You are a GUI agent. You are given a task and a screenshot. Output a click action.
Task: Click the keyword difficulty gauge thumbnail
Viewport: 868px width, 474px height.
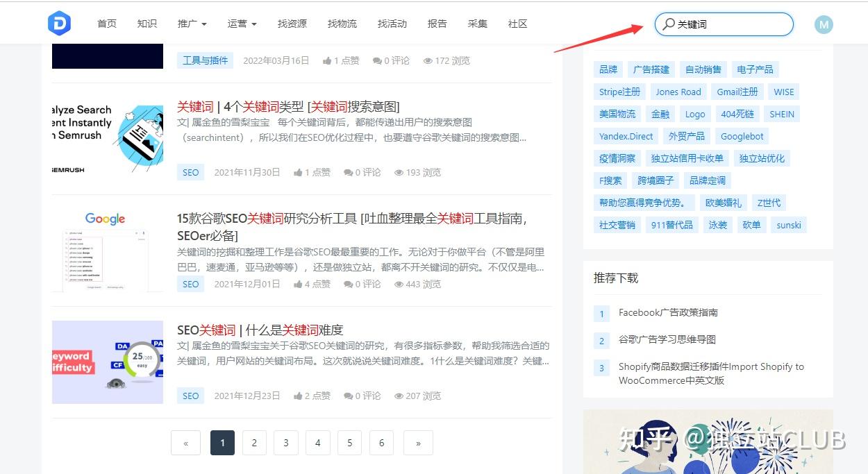[106, 361]
